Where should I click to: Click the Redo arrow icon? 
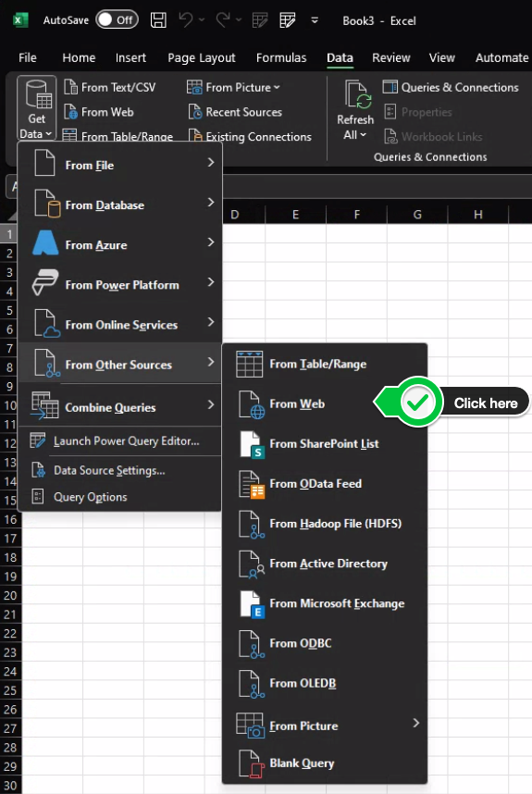(223, 20)
